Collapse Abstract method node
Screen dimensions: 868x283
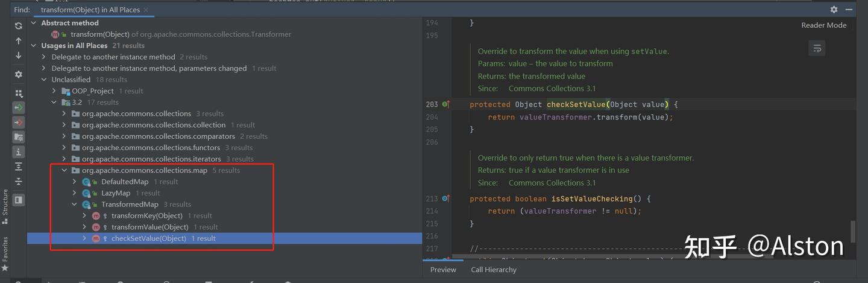[x=33, y=23]
